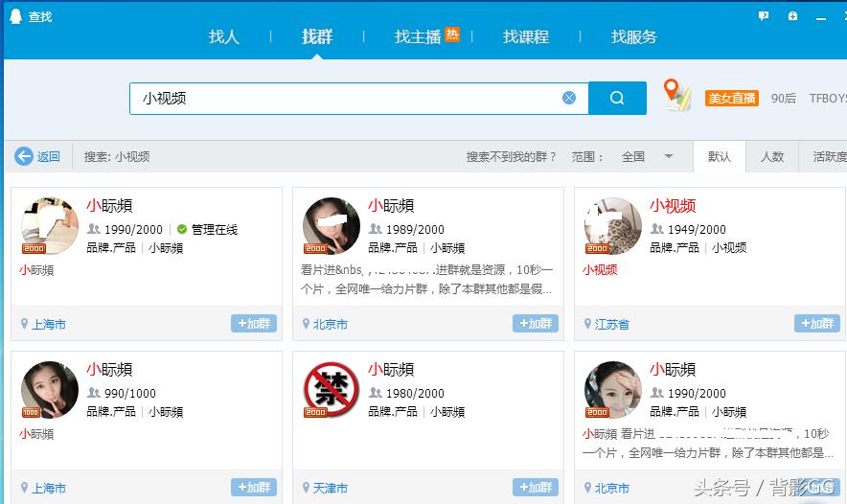Viewport: 847px width, 504px height.
Task: Click the blue back arrow icon
Action: (x=23, y=156)
